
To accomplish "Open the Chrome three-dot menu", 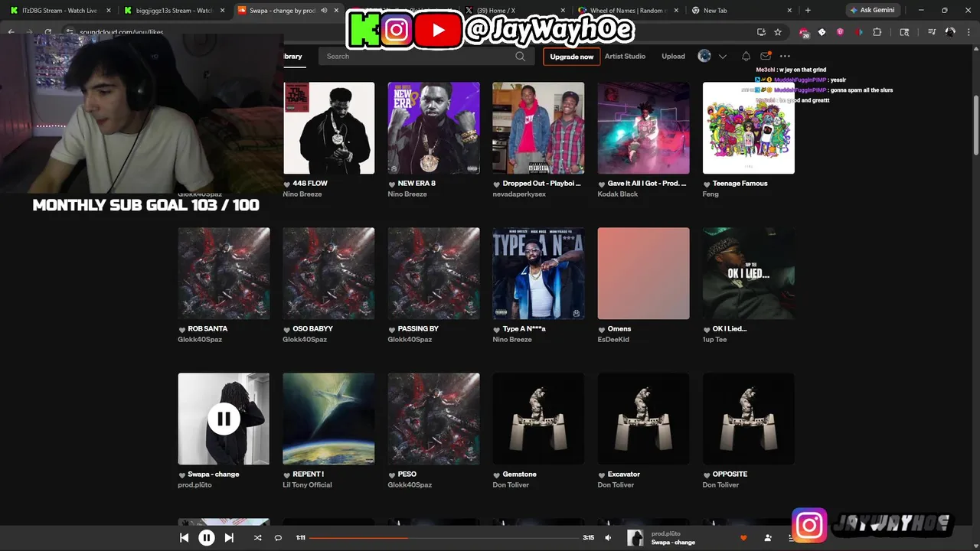I will point(969,32).
